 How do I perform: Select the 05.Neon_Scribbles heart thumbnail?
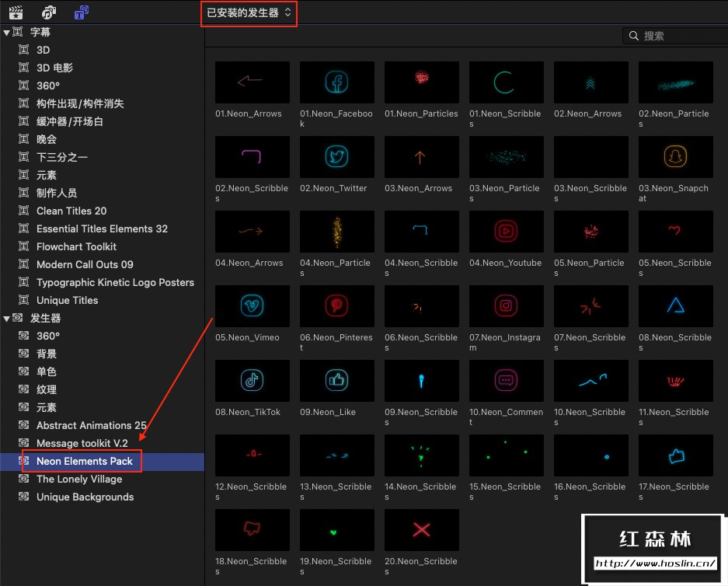pos(675,232)
